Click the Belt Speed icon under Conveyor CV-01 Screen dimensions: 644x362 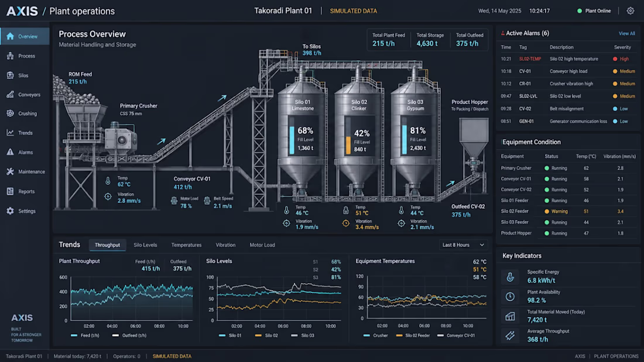click(x=207, y=201)
